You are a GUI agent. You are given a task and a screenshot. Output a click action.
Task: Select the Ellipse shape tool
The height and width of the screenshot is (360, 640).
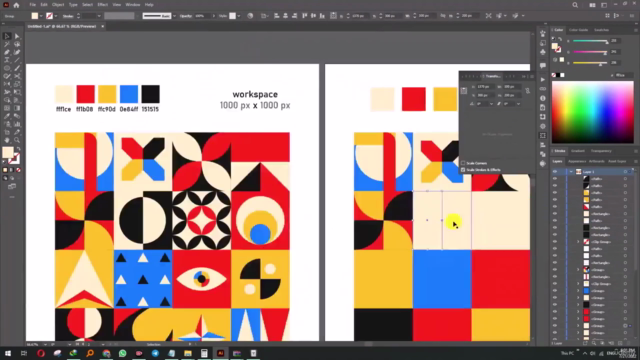point(7,68)
